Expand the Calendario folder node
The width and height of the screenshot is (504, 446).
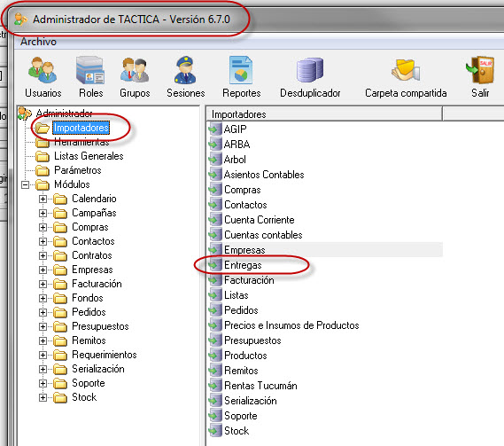coord(43,199)
